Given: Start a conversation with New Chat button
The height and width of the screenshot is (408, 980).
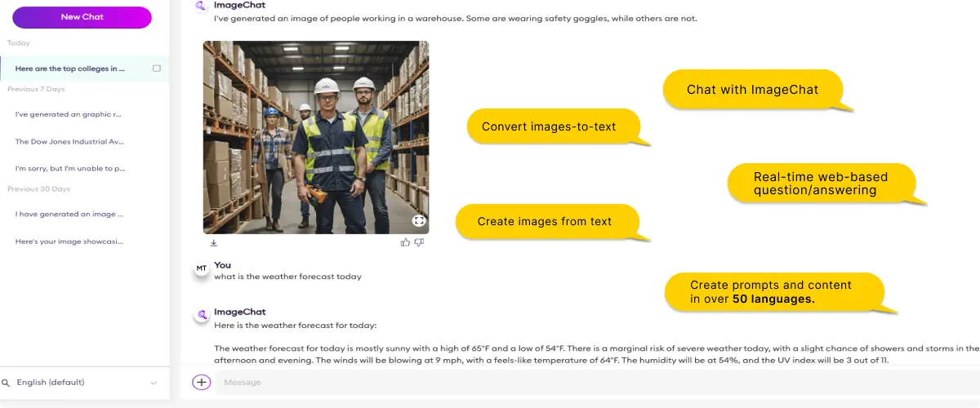Looking at the screenshot, I should (82, 17).
